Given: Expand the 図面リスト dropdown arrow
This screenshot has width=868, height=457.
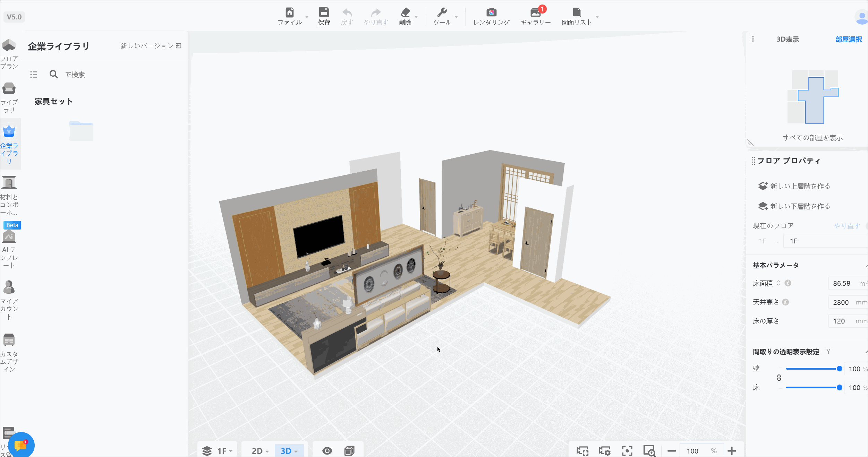Looking at the screenshot, I should point(597,17).
